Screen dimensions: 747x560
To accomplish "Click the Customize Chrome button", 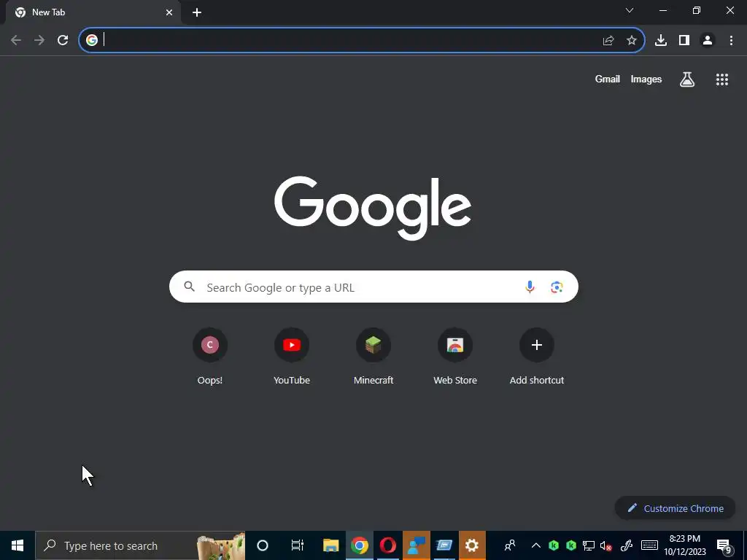I will pyautogui.click(x=675, y=508).
